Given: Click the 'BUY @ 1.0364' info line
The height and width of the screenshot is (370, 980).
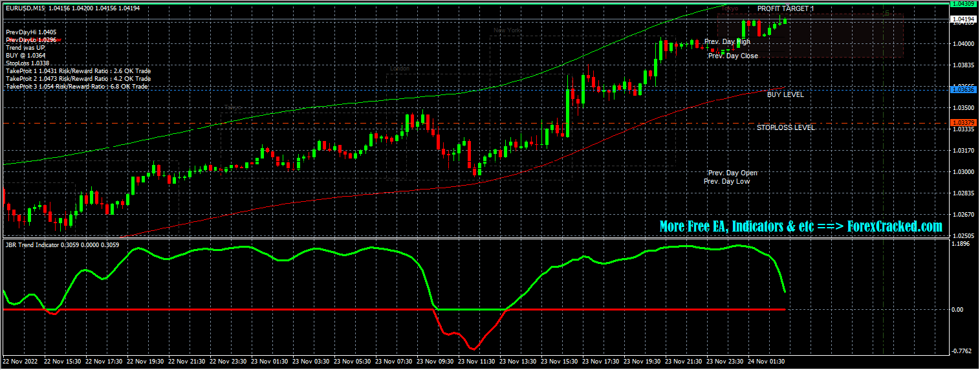Looking at the screenshot, I should pyautogui.click(x=25, y=55).
